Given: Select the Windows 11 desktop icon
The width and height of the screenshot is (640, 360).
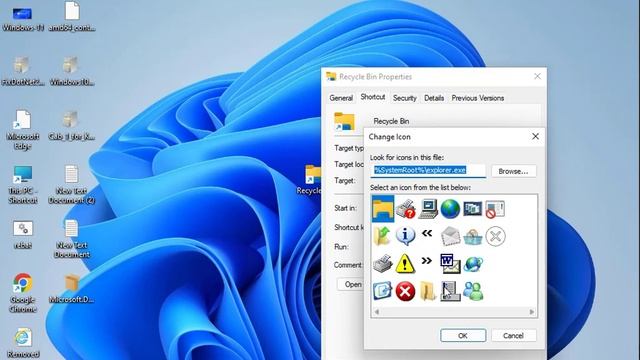Looking at the screenshot, I should pos(22,18).
